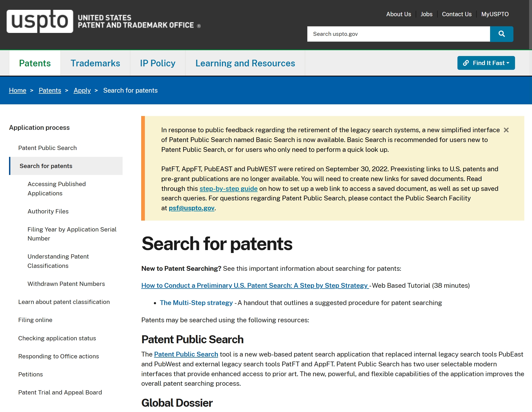Click MyUSPTO in top header

pyautogui.click(x=495, y=14)
